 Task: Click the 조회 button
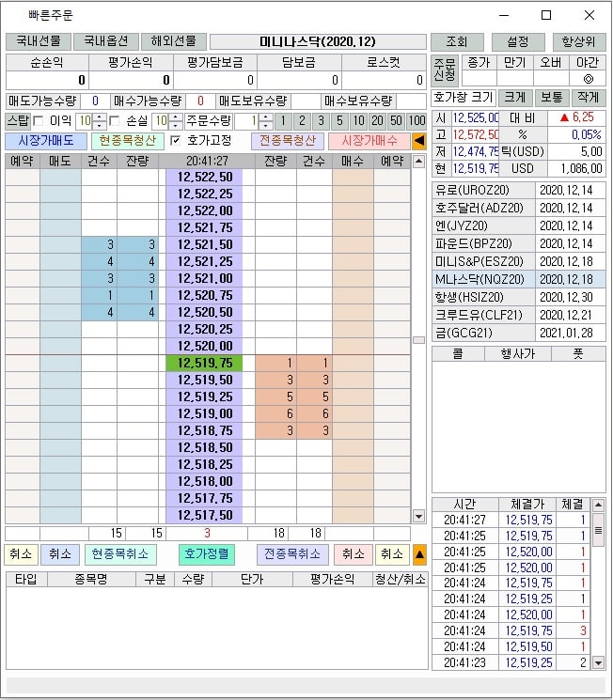click(457, 42)
